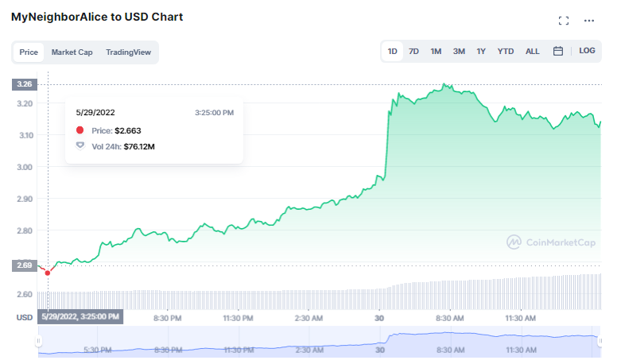Select the YTD time range
Viewport: 617px width, 364px height.
[x=505, y=51]
